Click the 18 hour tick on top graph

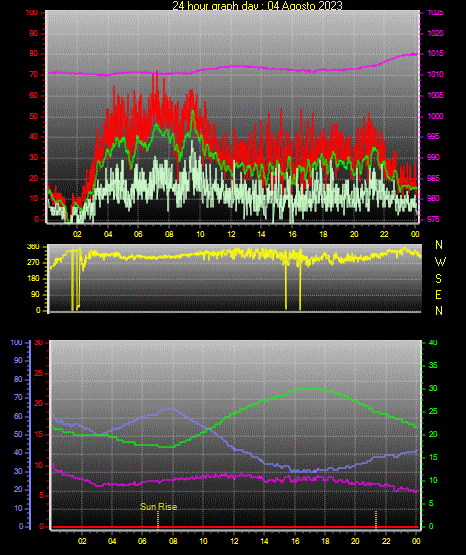(323, 234)
